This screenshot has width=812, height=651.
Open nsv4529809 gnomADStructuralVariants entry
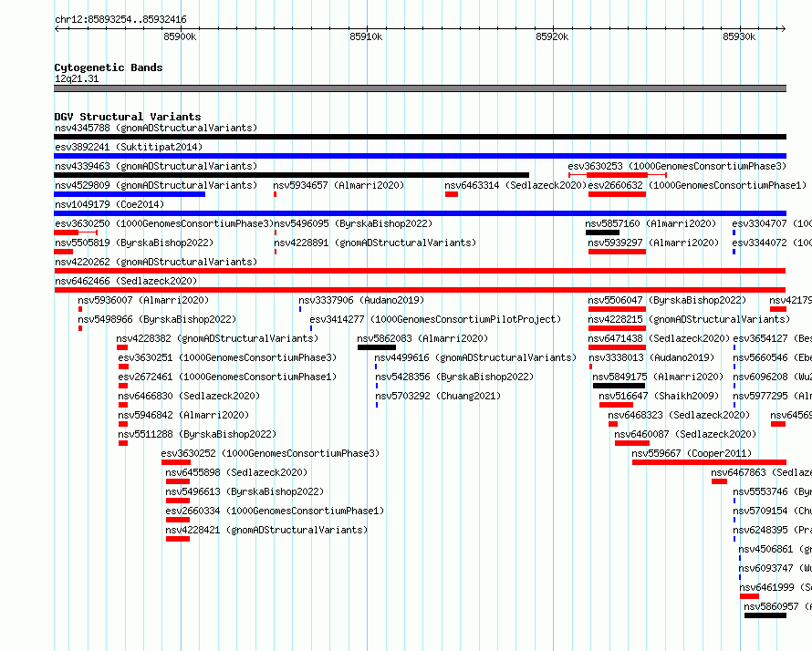coord(156,185)
